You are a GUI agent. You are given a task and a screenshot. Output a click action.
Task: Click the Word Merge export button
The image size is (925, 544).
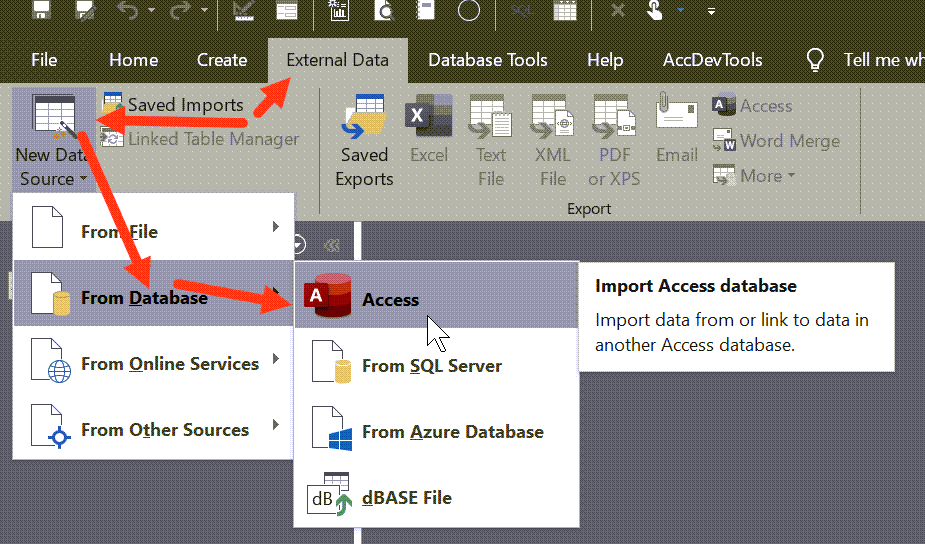click(776, 141)
